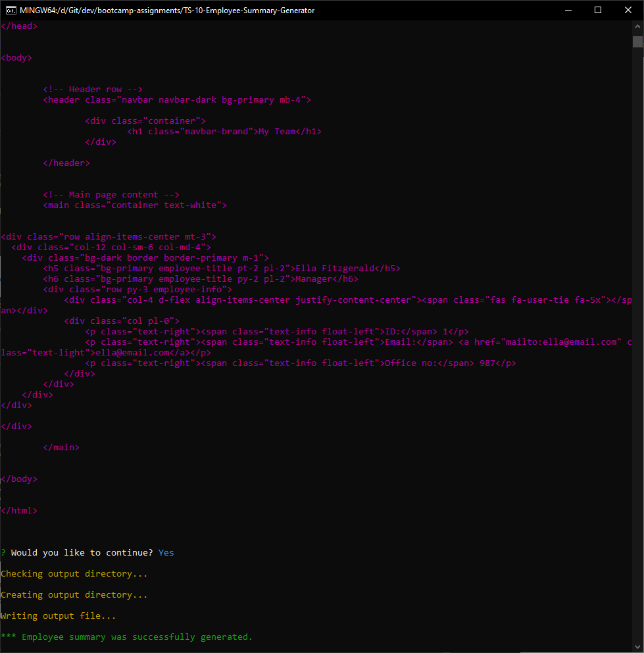Minimize the MINGW64 terminal window
Viewport: 644px width, 653px height.
568,10
